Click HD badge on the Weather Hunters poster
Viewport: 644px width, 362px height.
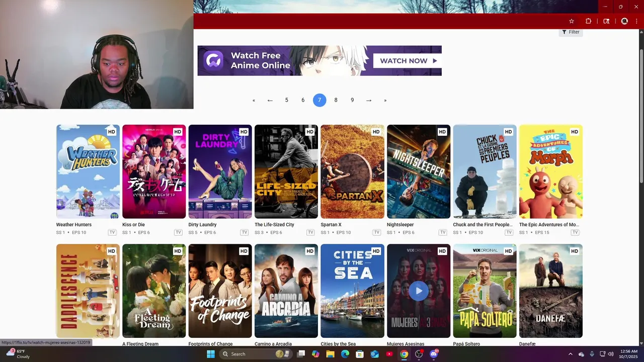click(112, 132)
